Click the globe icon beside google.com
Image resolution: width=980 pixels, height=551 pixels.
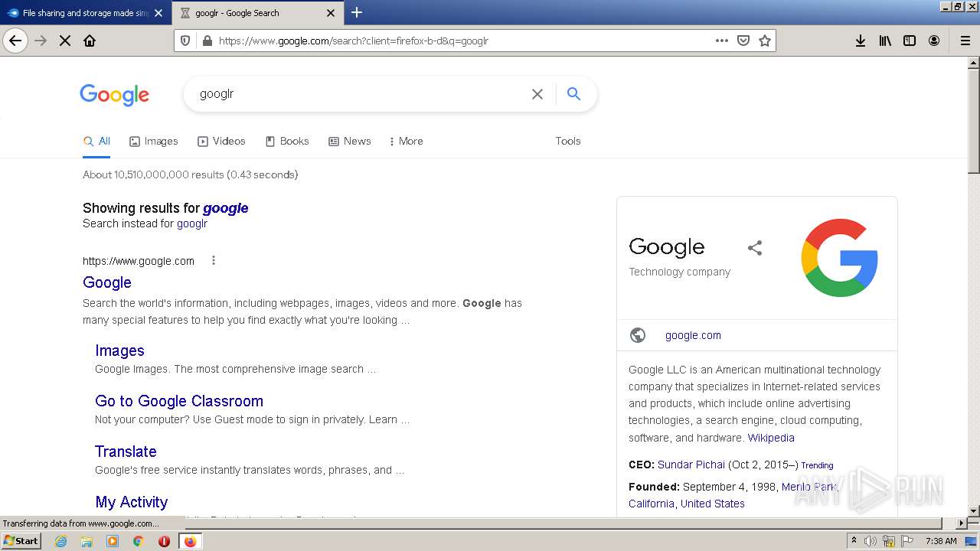[638, 335]
